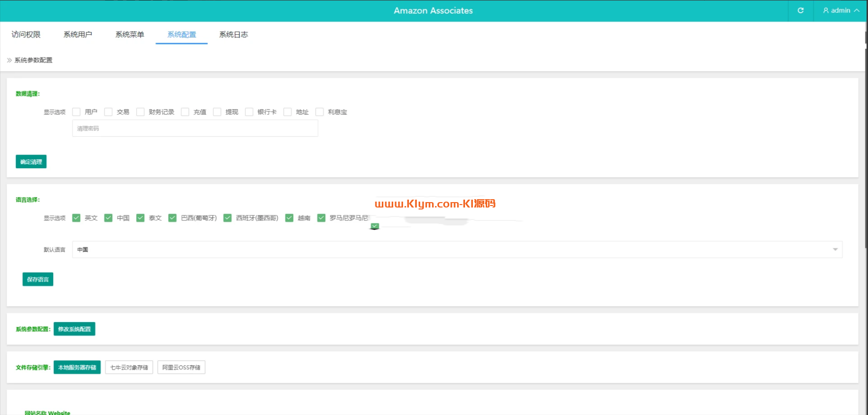
Task: Toggle the 西班牙(墨西哥) language checkbox
Action: (227, 218)
